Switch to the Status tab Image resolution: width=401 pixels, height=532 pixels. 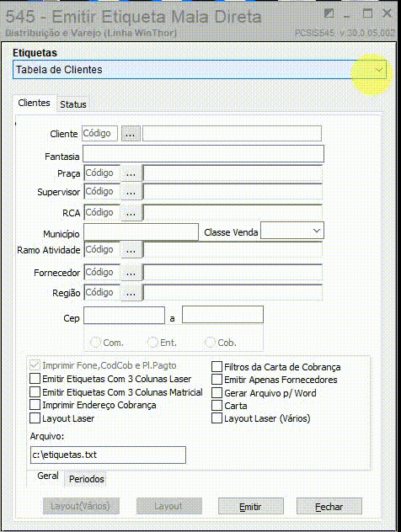point(73,104)
